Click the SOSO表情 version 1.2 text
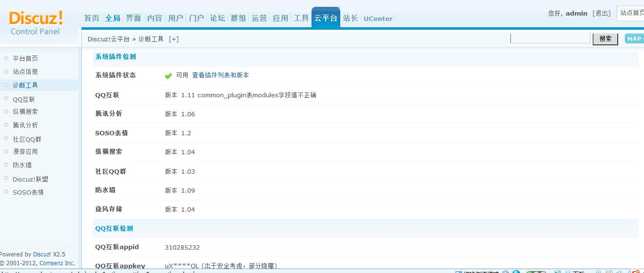Image resolution: width=644 pixels, height=273 pixels. [x=178, y=133]
